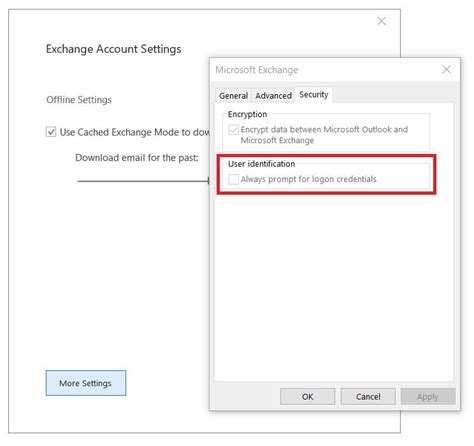The width and height of the screenshot is (474, 446).
Task: Click the Download email for the past slider
Action: (143, 181)
